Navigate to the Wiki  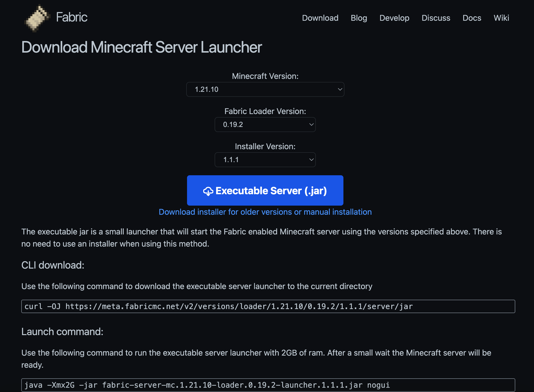[x=501, y=18]
